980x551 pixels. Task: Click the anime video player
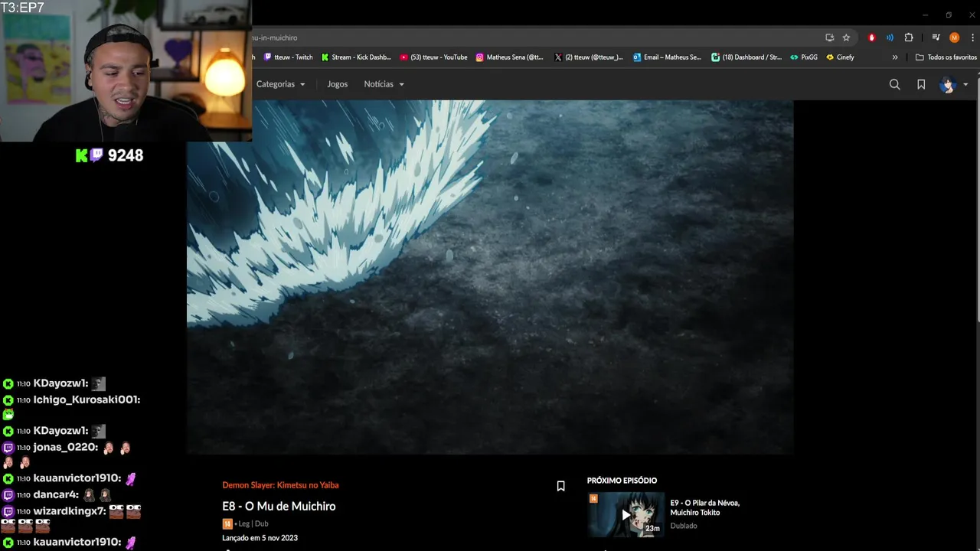(490, 277)
